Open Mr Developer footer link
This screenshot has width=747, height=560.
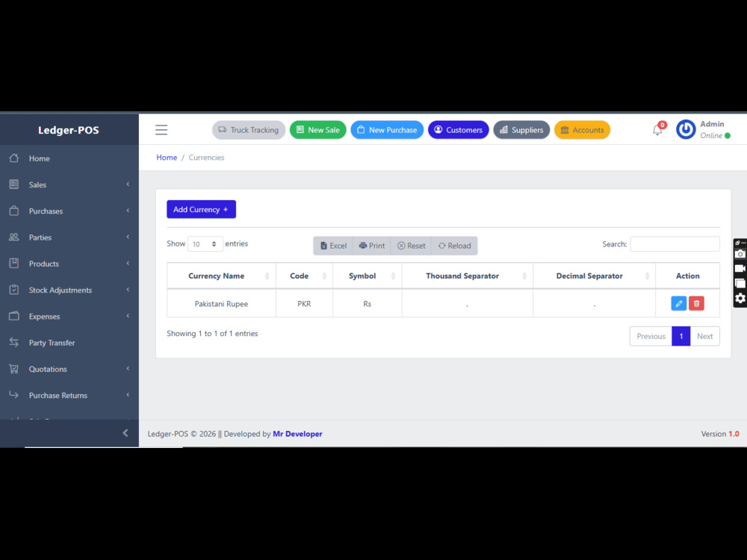click(297, 434)
